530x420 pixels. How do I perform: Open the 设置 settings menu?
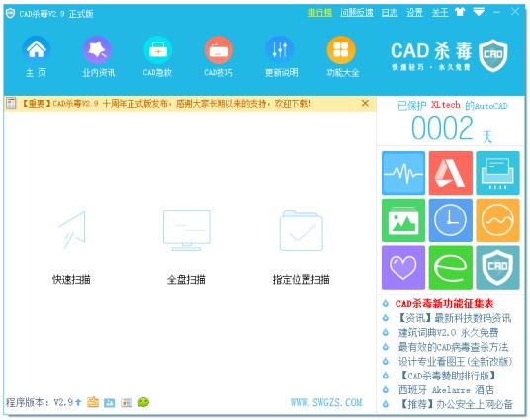click(x=414, y=13)
